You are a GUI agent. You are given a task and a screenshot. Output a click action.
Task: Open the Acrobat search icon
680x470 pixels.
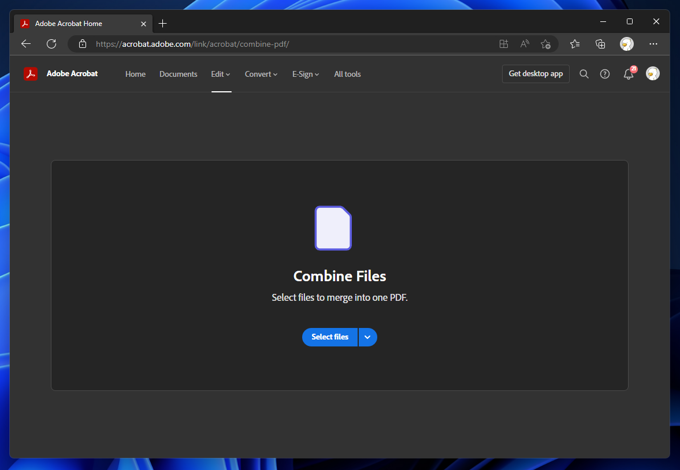[584, 74]
